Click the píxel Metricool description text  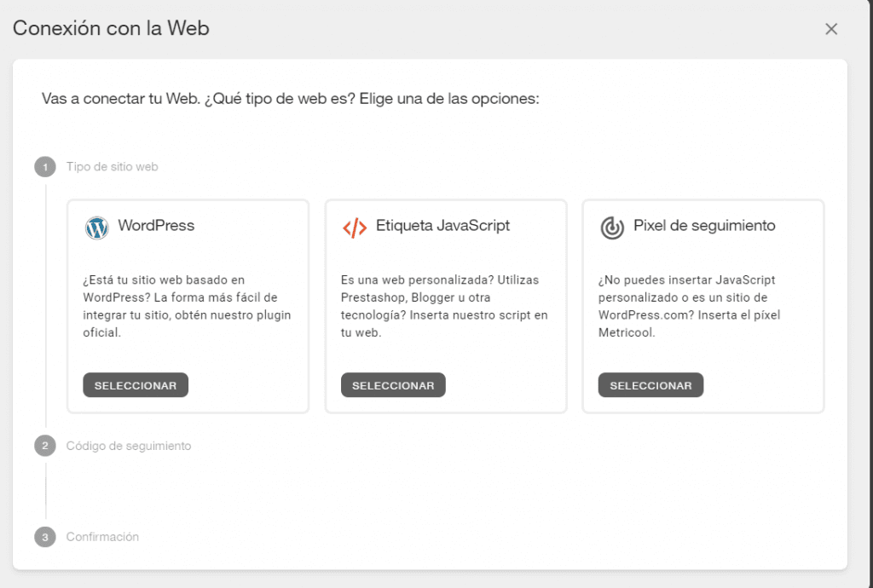pyautogui.click(x=689, y=306)
